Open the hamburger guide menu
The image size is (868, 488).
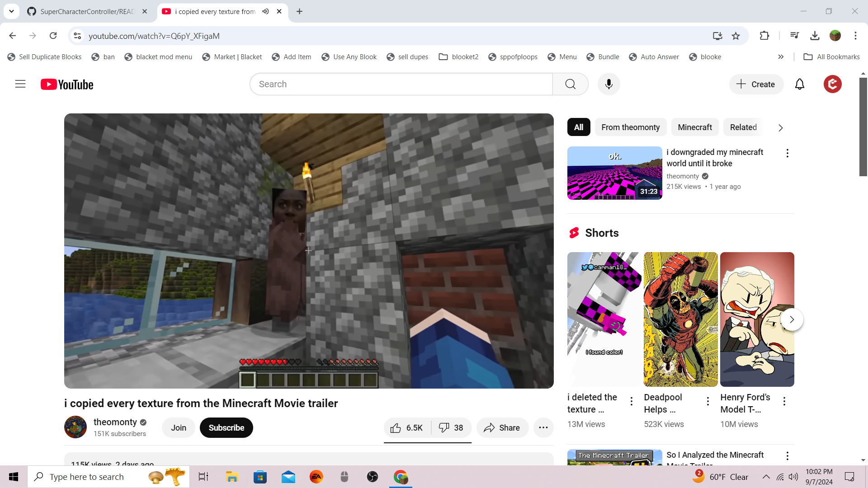(20, 84)
